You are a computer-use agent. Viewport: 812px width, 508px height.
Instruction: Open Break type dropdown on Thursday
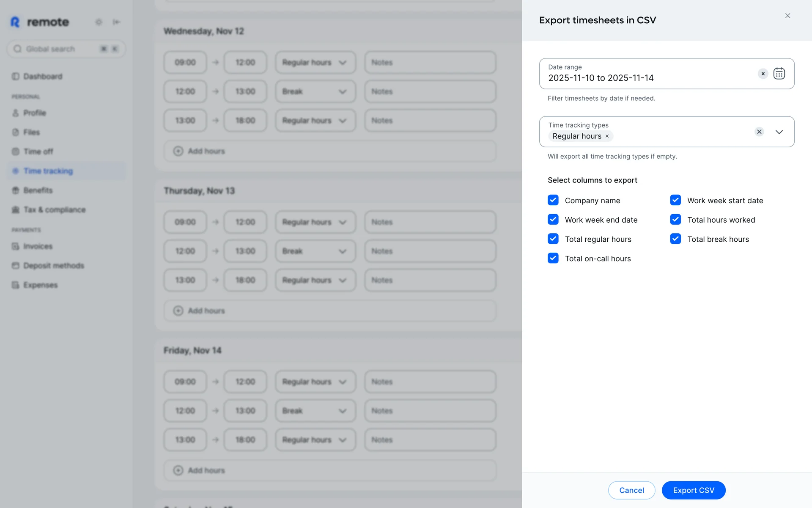click(315, 251)
